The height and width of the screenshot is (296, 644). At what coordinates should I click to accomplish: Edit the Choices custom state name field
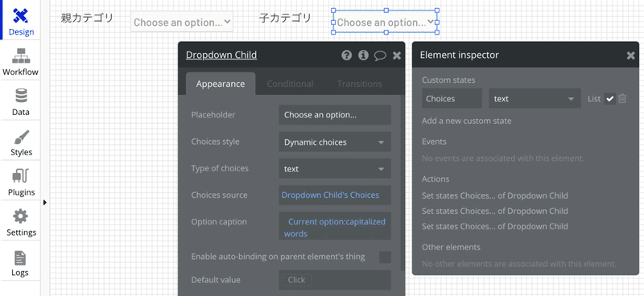coord(452,98)
